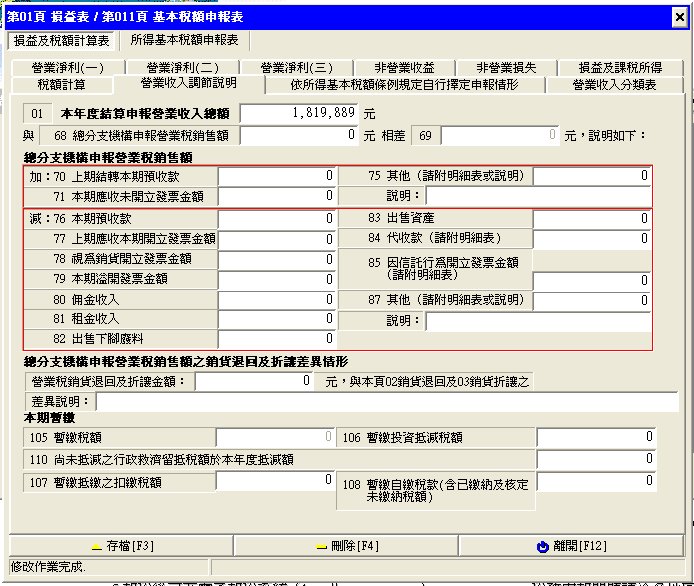The image size is (694, 586).
Task: Click the delete icon on 刪除[F4] button
Action: [321, 547]
